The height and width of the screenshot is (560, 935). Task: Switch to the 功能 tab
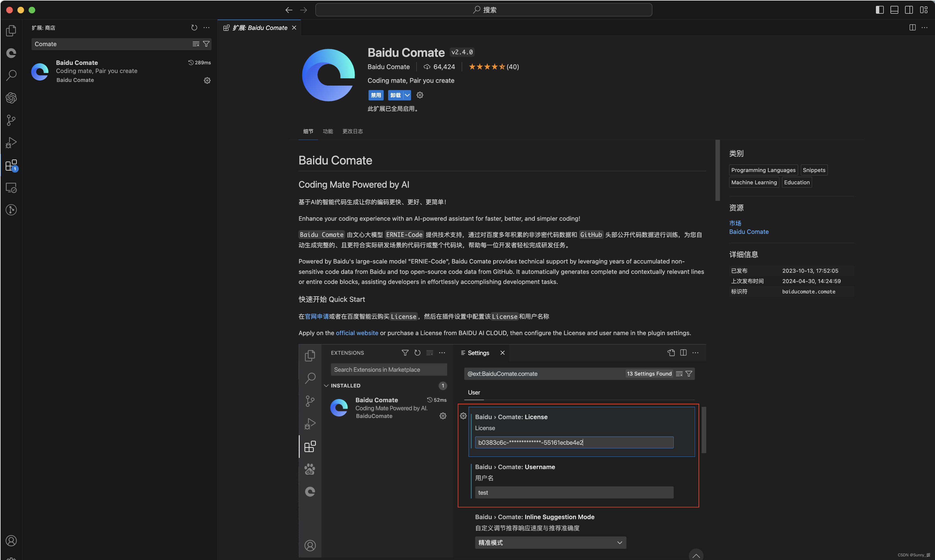click(327, 131)
